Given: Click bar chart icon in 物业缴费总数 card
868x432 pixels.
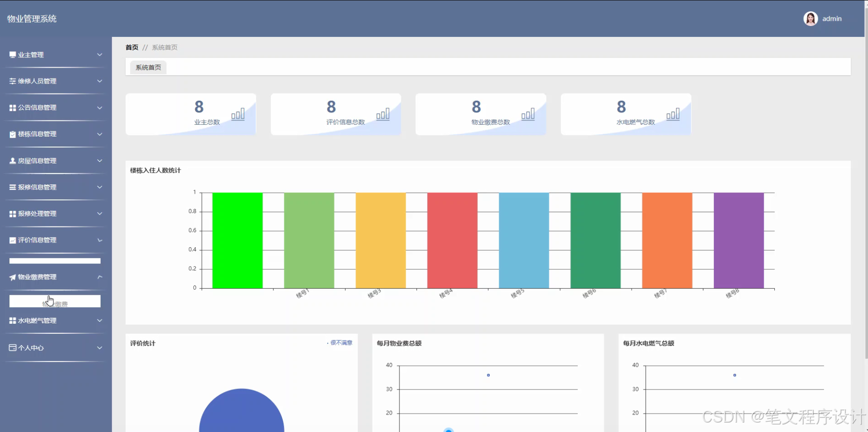Looking at the screenshot, I should click(528, 114).
